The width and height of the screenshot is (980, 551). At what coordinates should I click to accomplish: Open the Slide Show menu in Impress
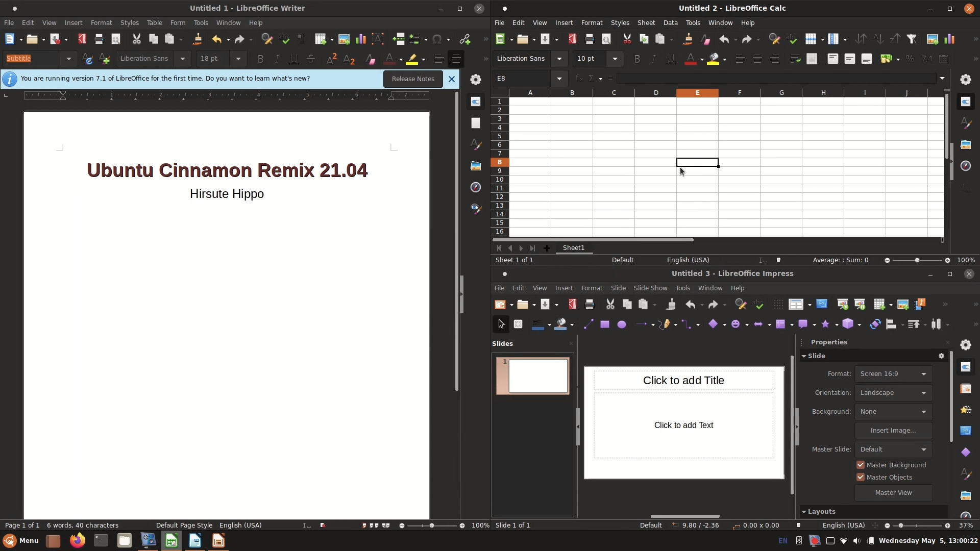point(650,288)
